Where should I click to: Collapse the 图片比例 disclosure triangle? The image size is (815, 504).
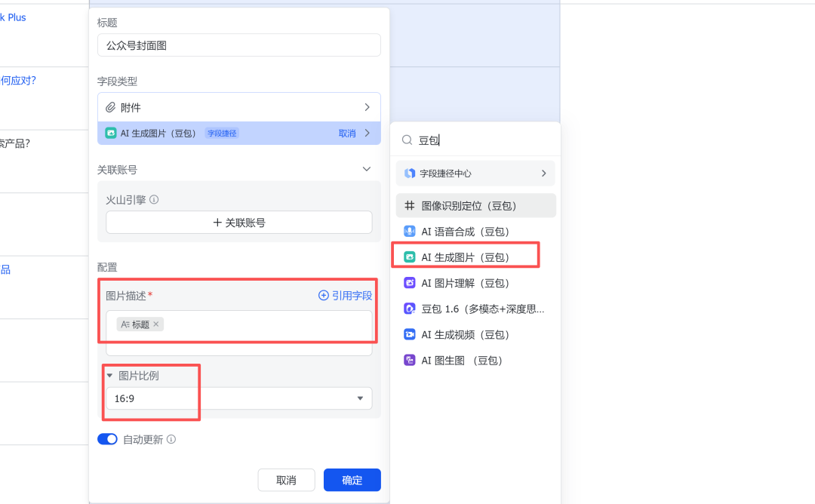tap(109, 376)
